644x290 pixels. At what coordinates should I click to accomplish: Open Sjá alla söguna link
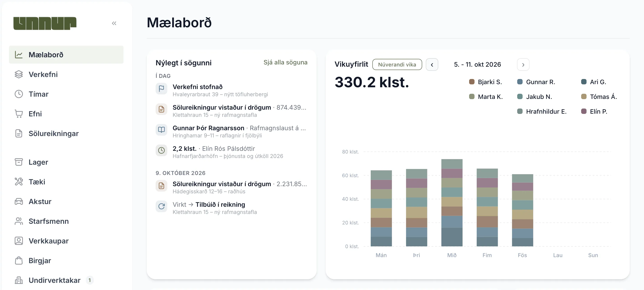coord(285,62)
